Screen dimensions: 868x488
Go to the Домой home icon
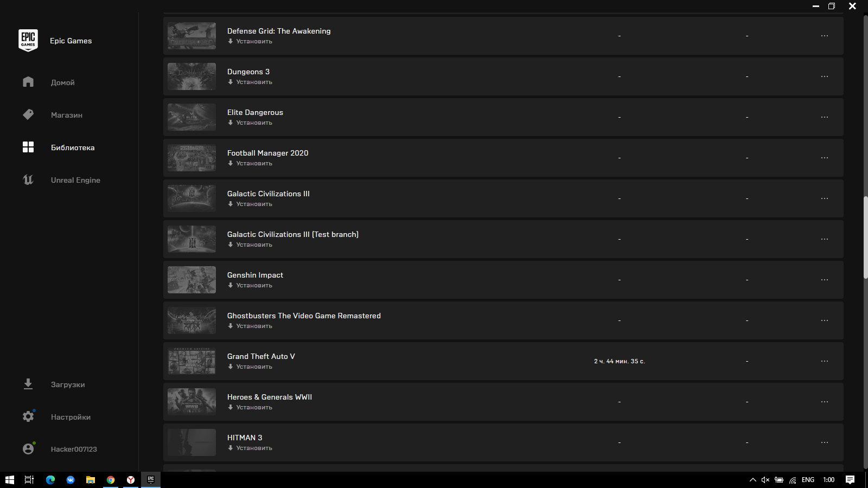(x=28, y=82)
